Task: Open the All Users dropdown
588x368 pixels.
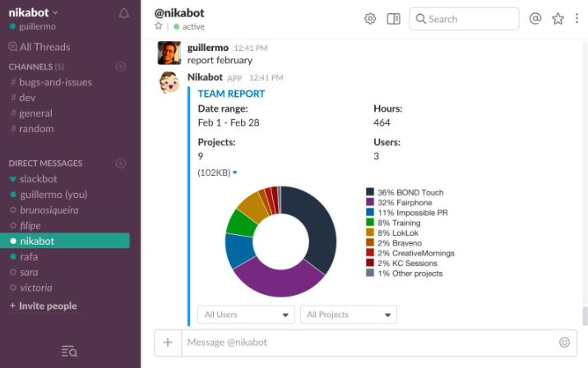Action: [x=246, y=315]
